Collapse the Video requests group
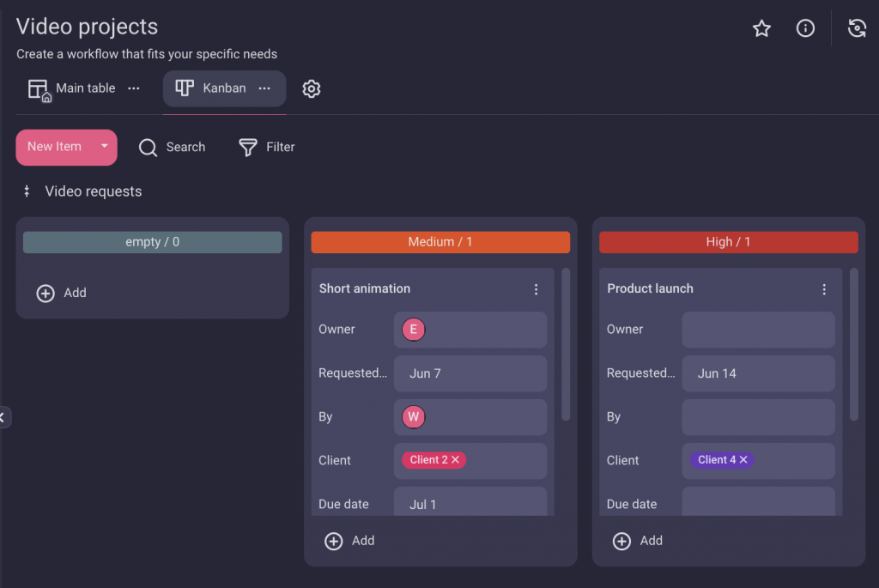The width and height of the screenshot is (879, 588). coord(27,191)
